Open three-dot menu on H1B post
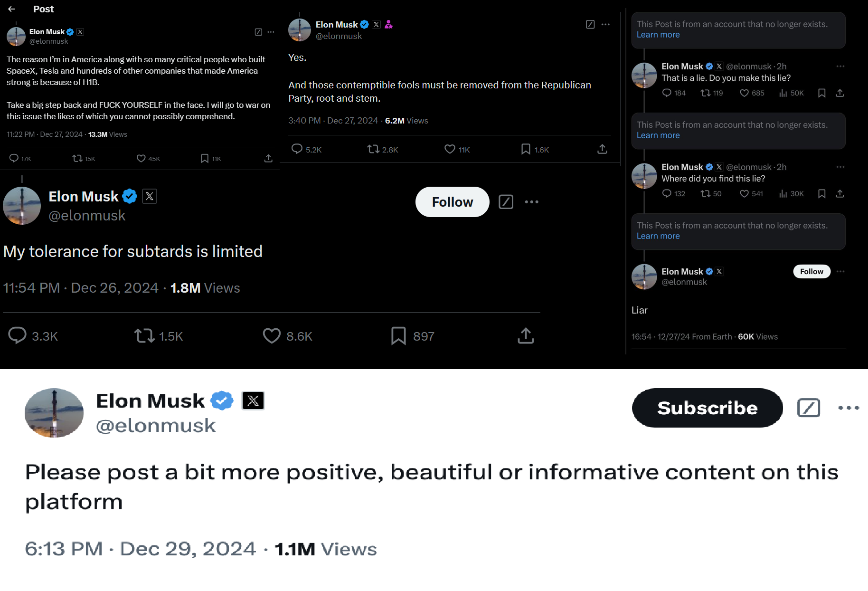Viewport: 868px width, 591px height. (x=271, y=32)
